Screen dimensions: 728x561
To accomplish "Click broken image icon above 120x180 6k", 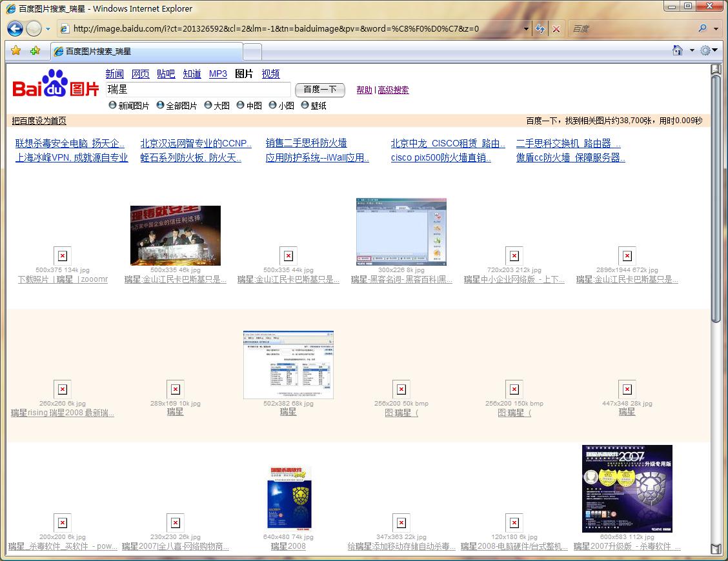I will coord(514,523).
